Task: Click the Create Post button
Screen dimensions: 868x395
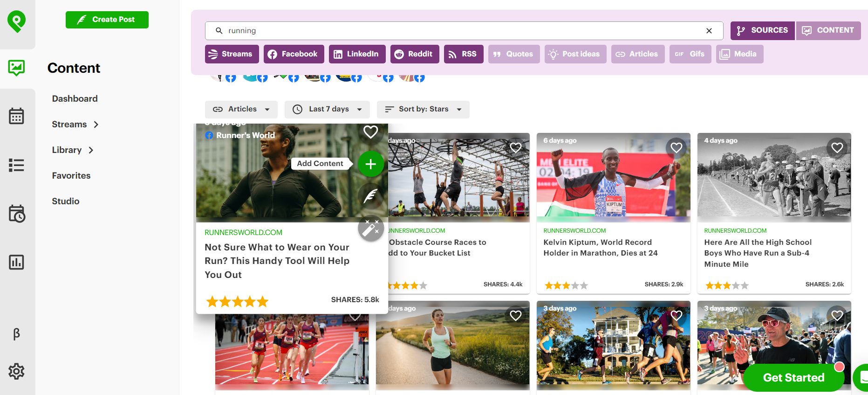Action: (107, 20)
